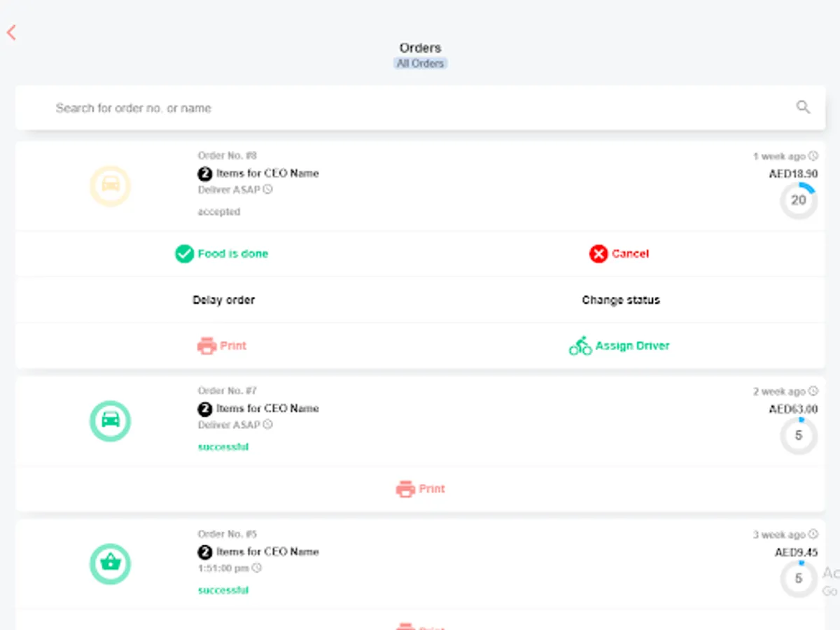Click the green checkmark icon
The height and width of the screenshot is (630, 840).
[x=184, y=253]
